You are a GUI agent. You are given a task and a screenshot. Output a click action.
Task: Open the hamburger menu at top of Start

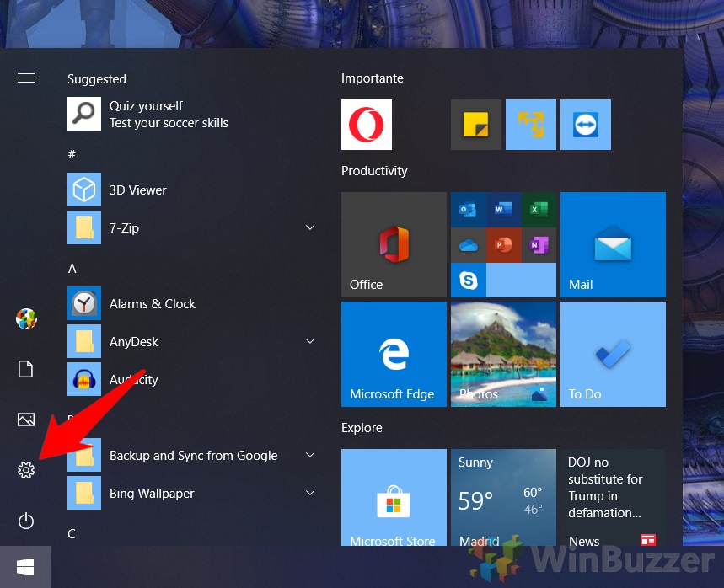click(x=26, y=78)
